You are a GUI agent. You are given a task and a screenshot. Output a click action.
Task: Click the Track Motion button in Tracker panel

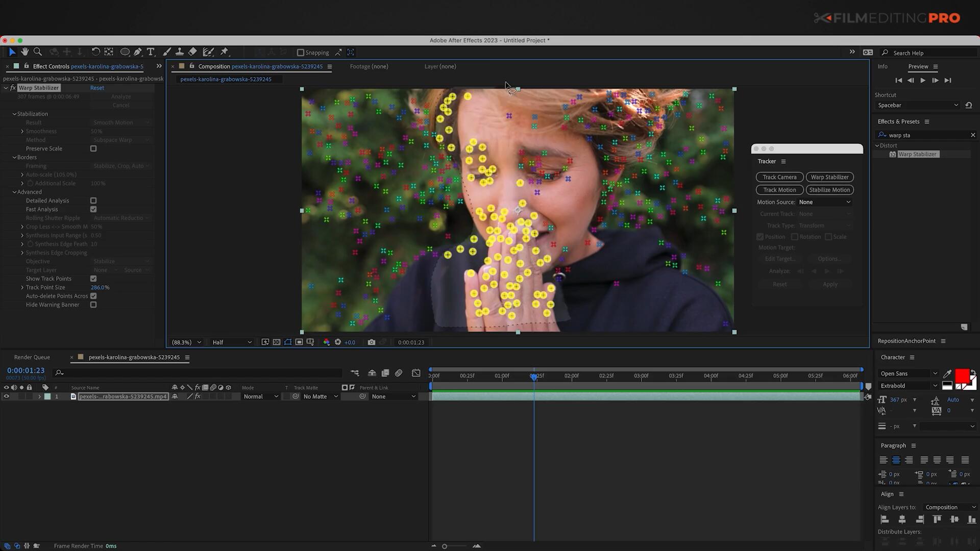tap(779, 189)
